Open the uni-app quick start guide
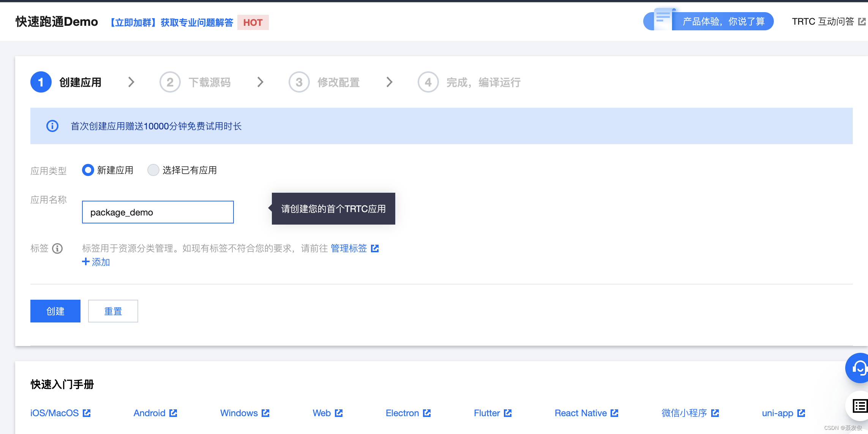 777,413
